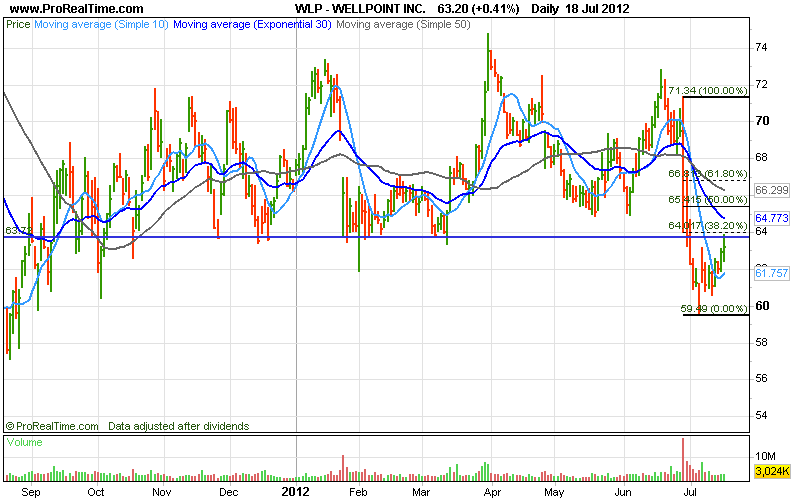Click the Mar month axis label
800x500 pixels.
(421, 492)
